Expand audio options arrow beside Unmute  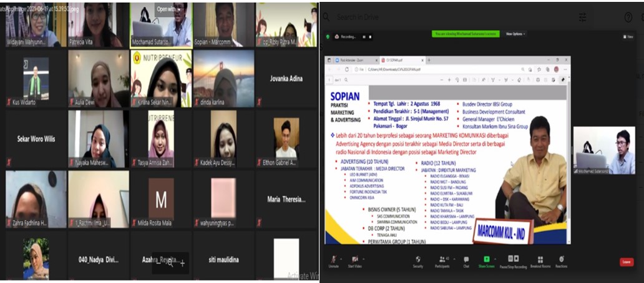point(342,259)
